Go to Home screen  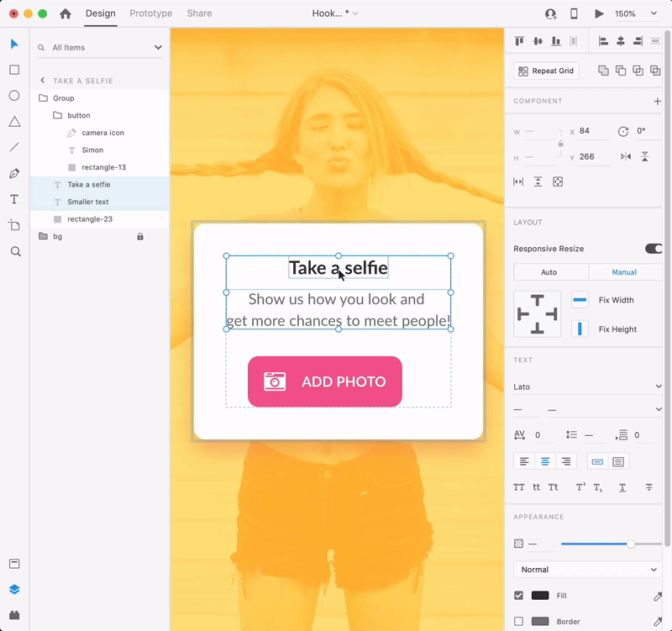tap(66, 13)
